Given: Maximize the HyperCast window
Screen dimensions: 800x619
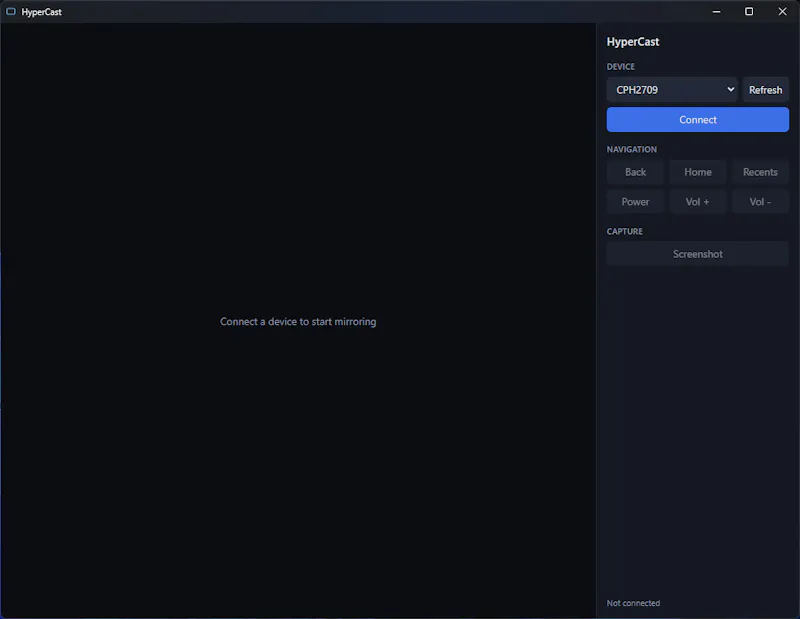Looking at the screenshot, I should [749, 11].
